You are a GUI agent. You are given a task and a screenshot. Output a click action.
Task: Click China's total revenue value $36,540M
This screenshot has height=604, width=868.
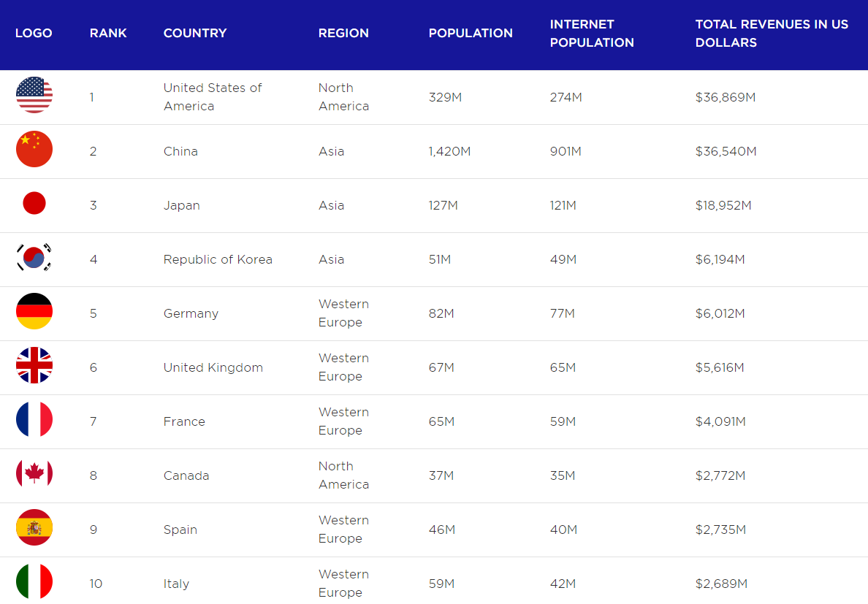click(726, 151)
